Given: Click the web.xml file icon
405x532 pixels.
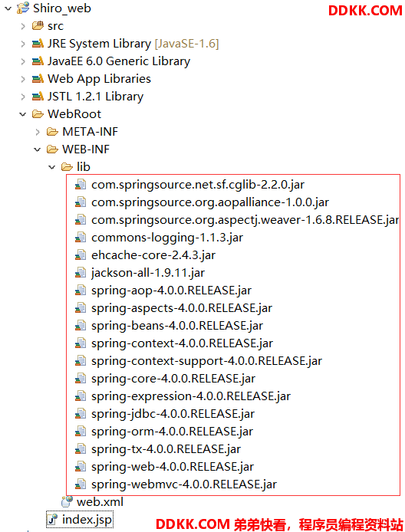Looking at the screenshot, I should pyautogui.click(x=67, y=501).
